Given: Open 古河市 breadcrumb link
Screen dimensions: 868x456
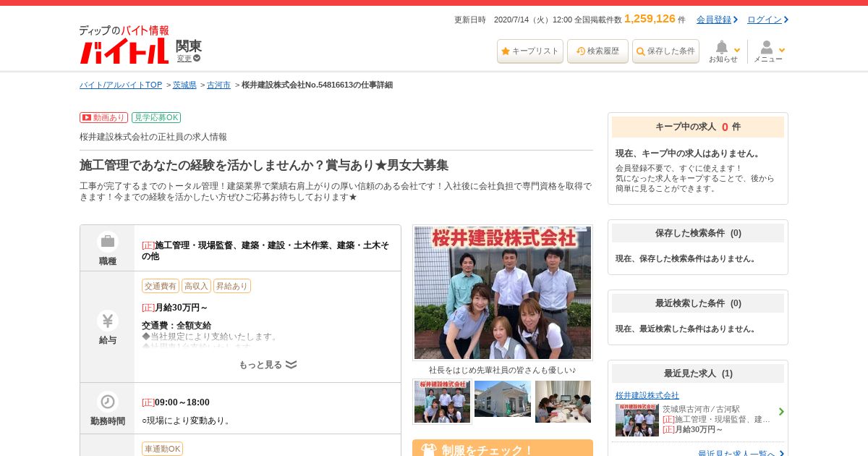Looking at the screenshot, I should point(218,85).
